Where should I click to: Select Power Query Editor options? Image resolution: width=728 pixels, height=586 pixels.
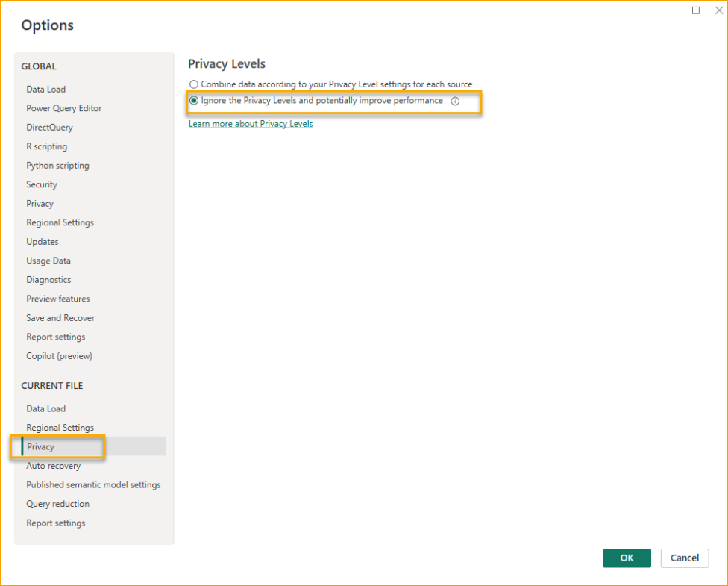tap(63, 107)
